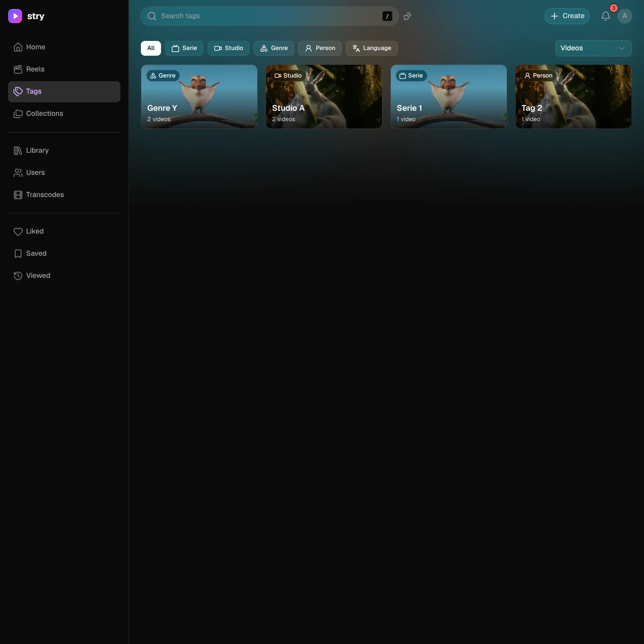The height and width of the screenshot is (644, 644).
Task: Click the stry brand name text
Action: (x=36, y=16)
